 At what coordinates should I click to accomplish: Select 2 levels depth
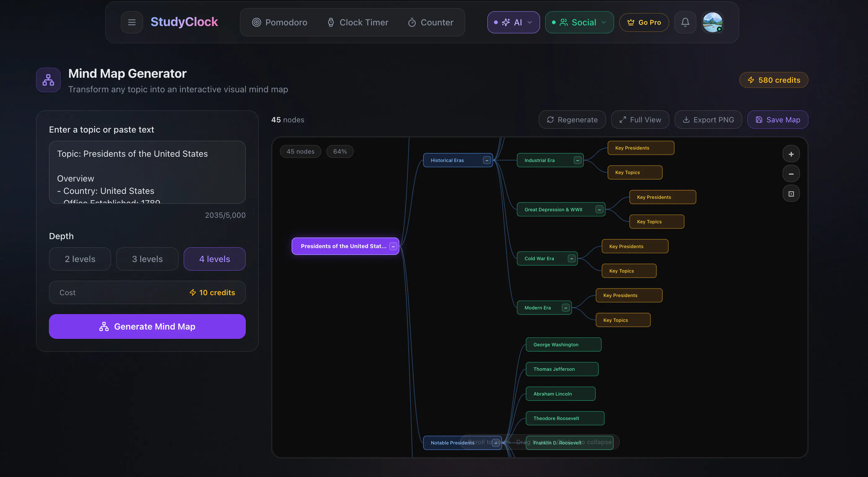[x=80, y=259]
